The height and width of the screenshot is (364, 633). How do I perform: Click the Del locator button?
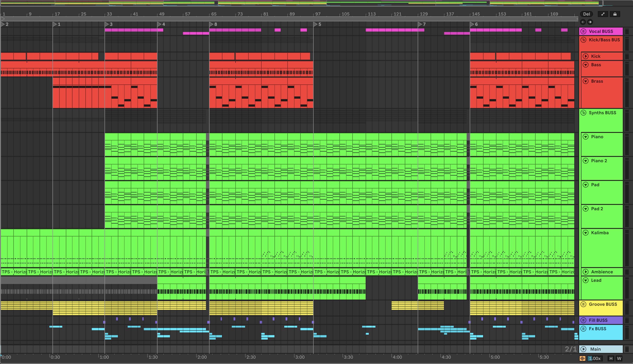[586, 14]
